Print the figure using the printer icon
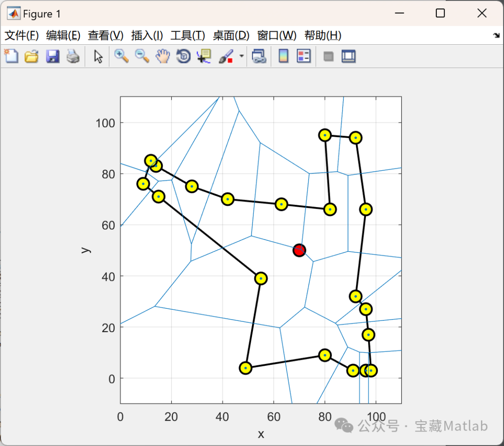This screenshot has height=446, width=504. click(x=73, y=56)
